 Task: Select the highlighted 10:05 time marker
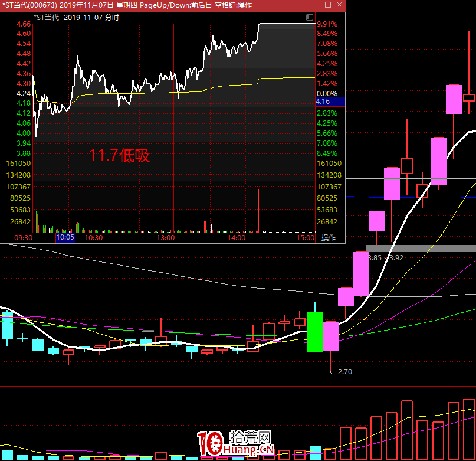(65, 237)
